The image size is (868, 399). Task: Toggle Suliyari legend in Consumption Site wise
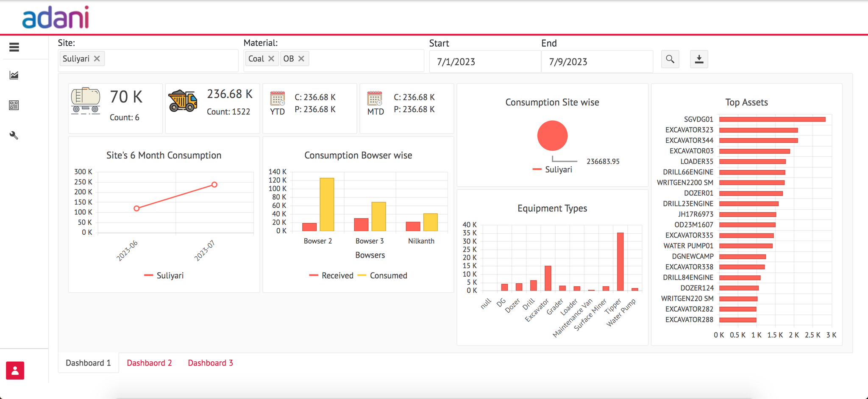552,169
